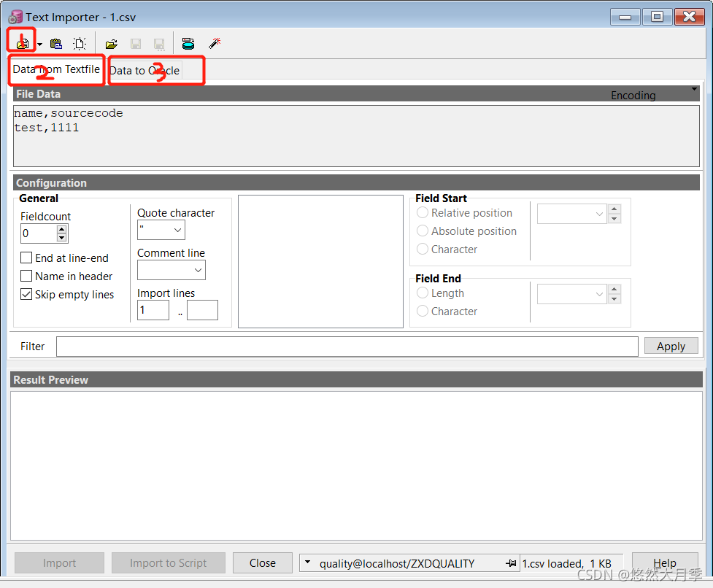Open the Comment line dropdown
This screenshot has width=713, height=588.
pyautogui.click(x=198, y=271)
